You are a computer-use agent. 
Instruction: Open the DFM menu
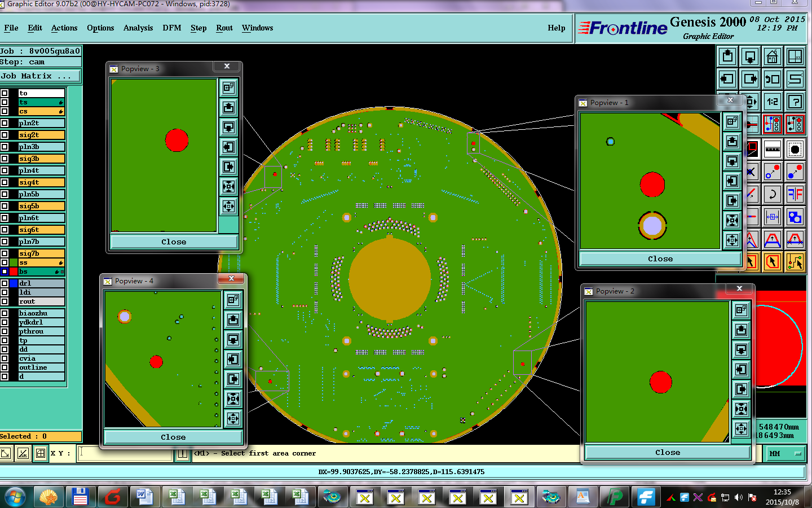(x=172, y=28)
